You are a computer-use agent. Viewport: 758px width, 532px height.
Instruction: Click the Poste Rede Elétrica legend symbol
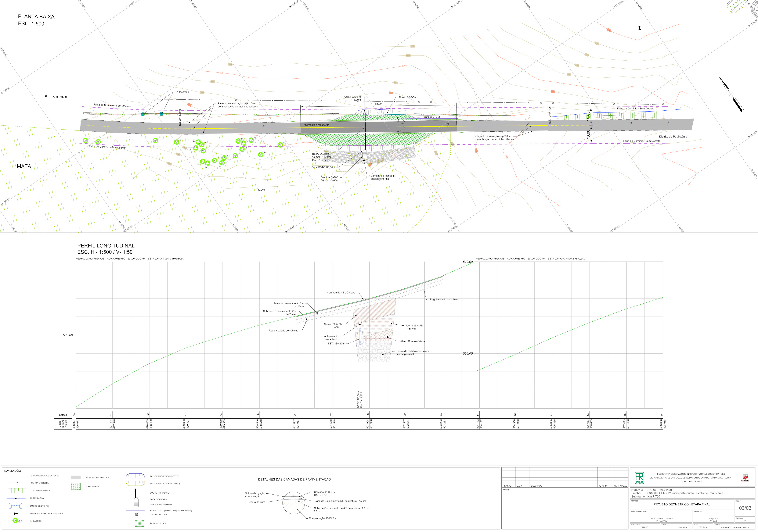pos(16,513)
